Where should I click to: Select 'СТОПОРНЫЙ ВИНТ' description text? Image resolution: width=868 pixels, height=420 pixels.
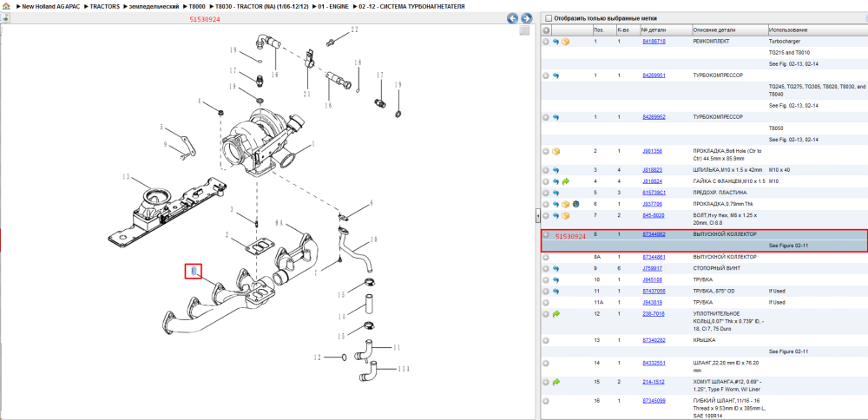[716, 268]
